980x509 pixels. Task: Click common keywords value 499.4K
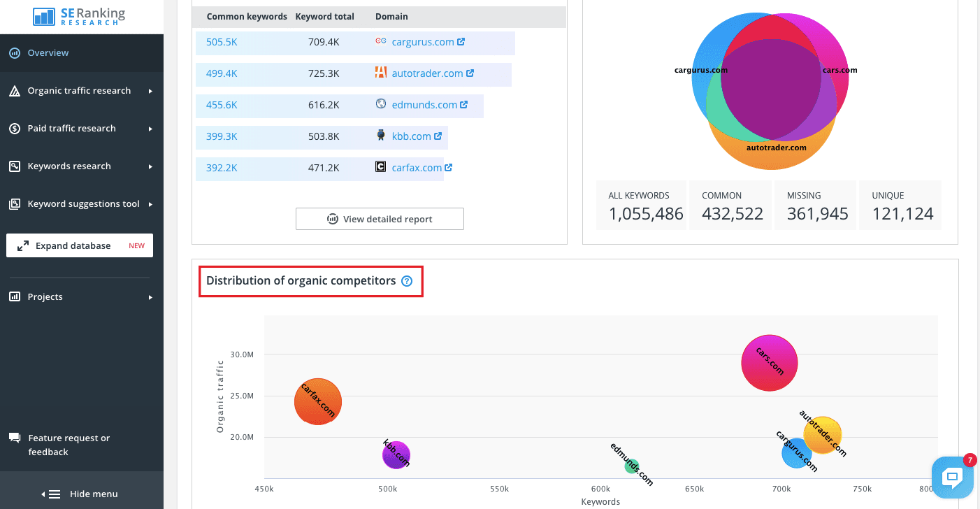222,73
